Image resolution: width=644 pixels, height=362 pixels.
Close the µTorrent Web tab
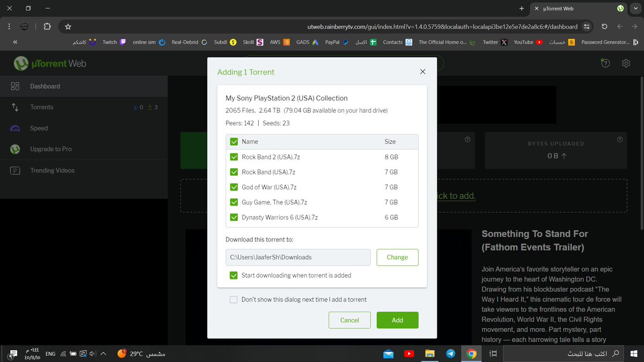click(537, 9)
